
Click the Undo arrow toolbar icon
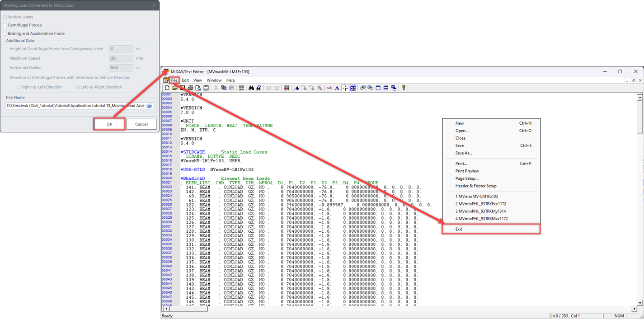[x=269, y=88]
